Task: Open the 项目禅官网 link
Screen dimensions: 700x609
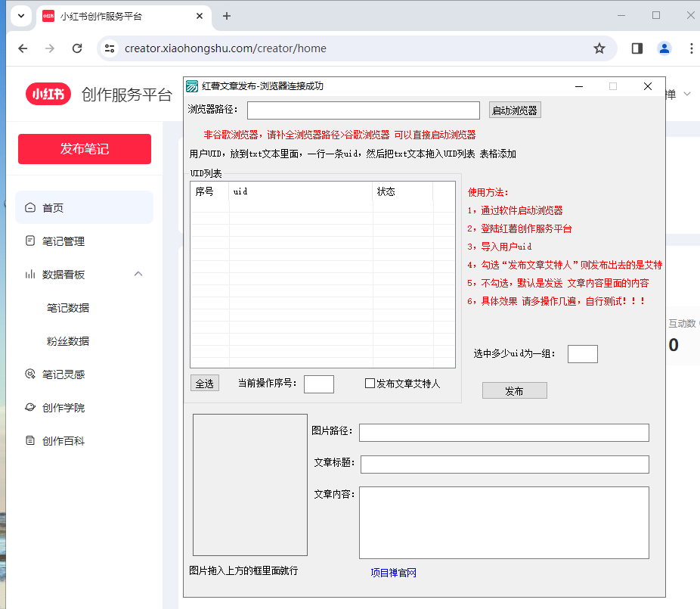Action: pyautogui.click(x=393, y=573)
